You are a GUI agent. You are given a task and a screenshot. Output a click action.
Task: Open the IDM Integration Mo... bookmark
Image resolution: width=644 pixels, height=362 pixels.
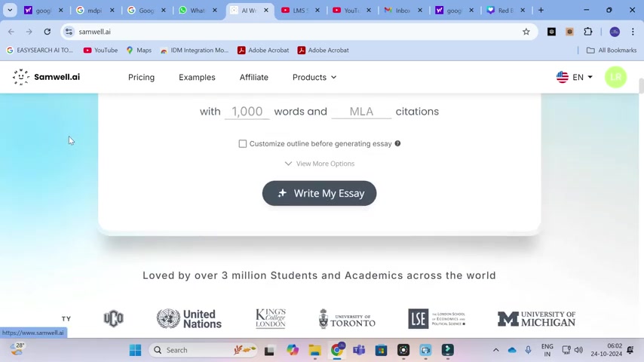(195, 50)
